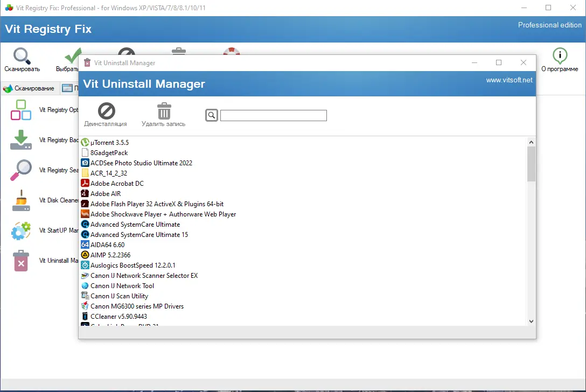This screenshot has width=586, height=392.
Task: Select Canon MG6300 series MP Drivers
Action: pos(137,306)
